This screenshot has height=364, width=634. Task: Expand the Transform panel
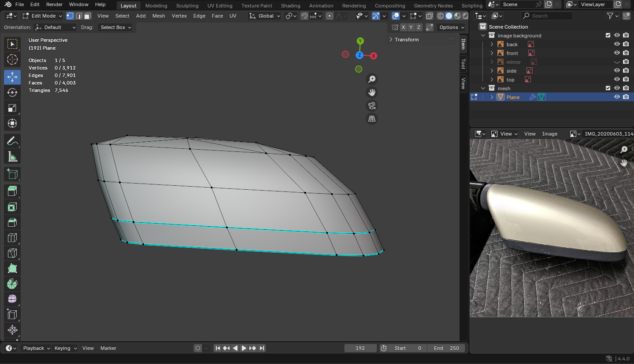pyautogui.click(x=406, y=40)
